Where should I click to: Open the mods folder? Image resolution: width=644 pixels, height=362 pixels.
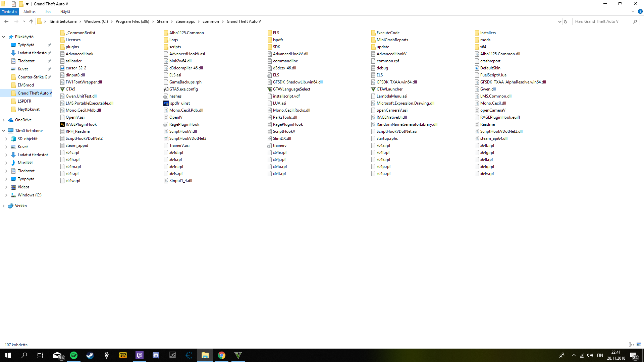pyautogui.click(x=485, y=40)
